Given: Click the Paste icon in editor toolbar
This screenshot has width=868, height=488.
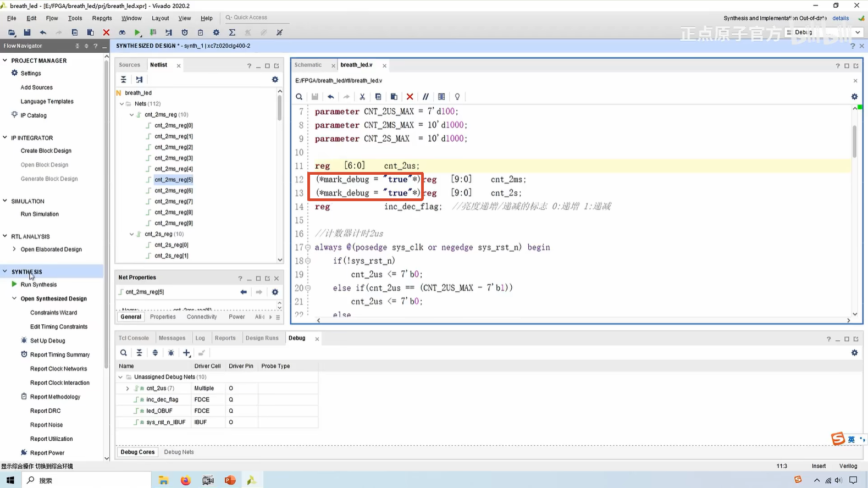Looking at the screenshot, I should [394, 97].
